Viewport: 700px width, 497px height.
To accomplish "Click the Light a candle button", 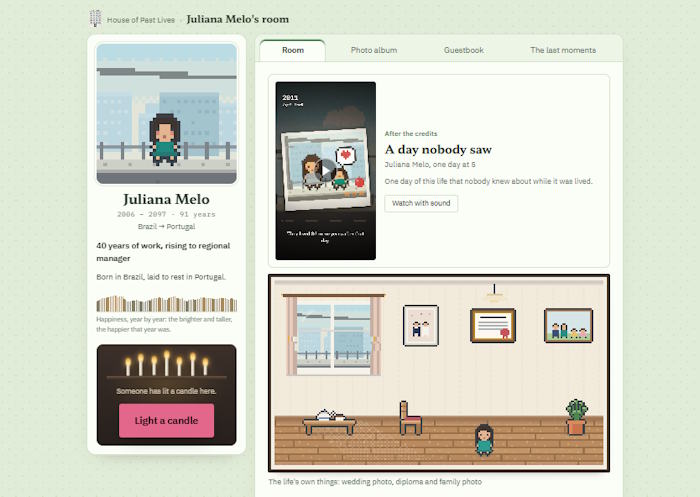I will (x=167, y=420).
